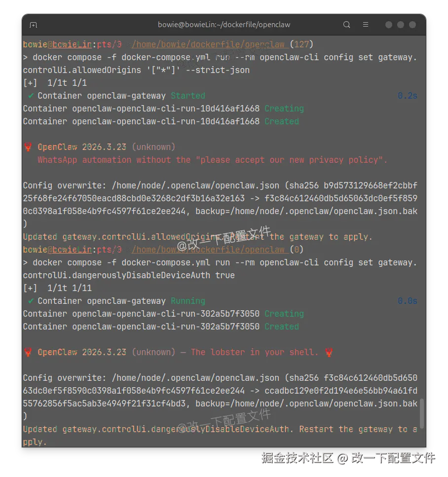This screenshot has width=448, height=477.
Task: Click 'Created' on the 10d416af1668 line
Action: coord(282,121)
